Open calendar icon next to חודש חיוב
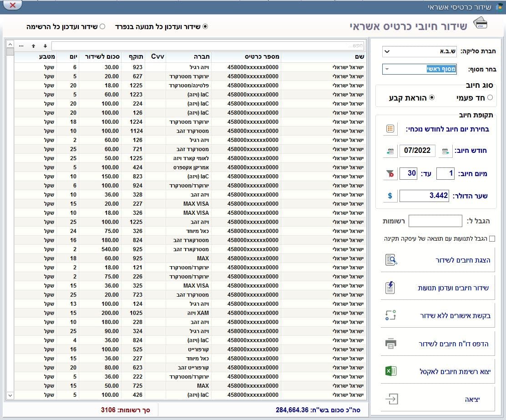This screenshot has width=506, height=420. point(445,151)
